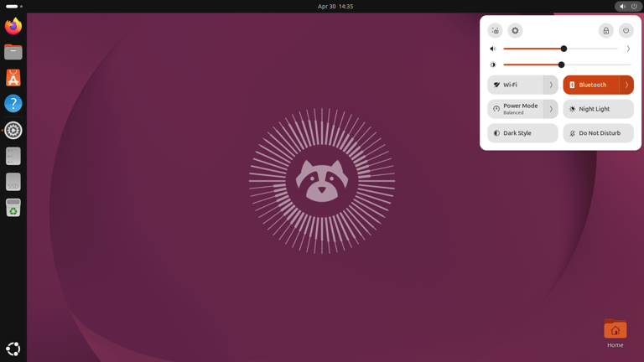
Task: Lock the screen with padlock button
Action: [605, 31]
